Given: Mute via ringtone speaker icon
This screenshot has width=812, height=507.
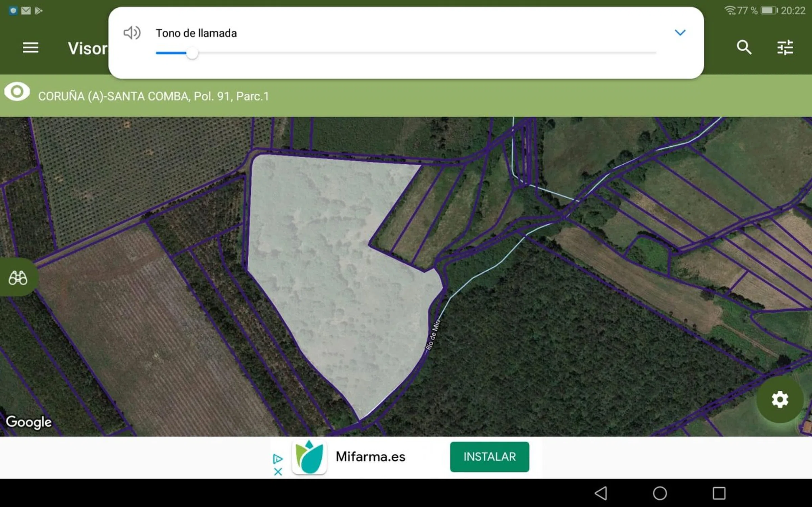Looking at the screenshot, I should 132,33.
